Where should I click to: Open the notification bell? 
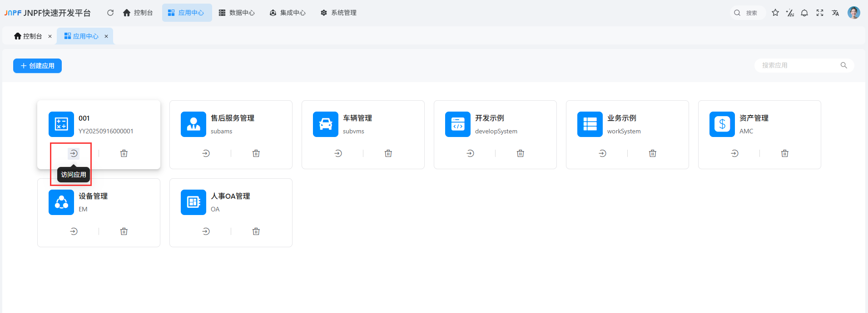click(x=804, y=13)
